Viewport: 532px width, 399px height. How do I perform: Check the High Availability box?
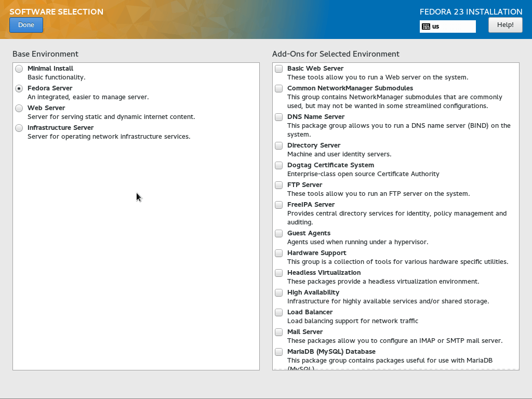tap(279, 292)
